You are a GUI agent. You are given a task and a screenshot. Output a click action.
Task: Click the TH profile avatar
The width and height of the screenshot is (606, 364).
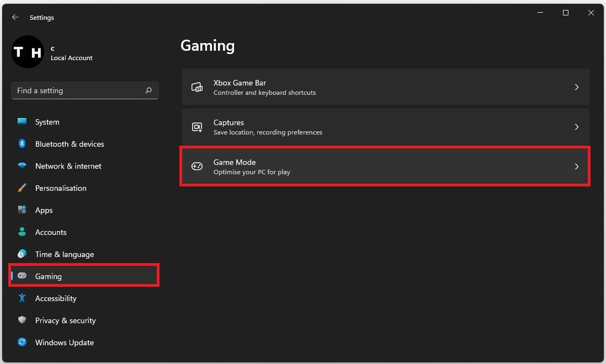28,52
